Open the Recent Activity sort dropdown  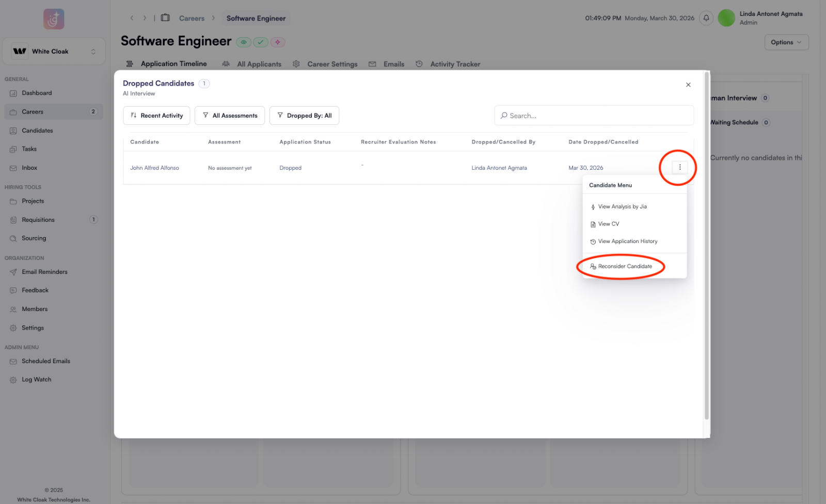(156, 116)
